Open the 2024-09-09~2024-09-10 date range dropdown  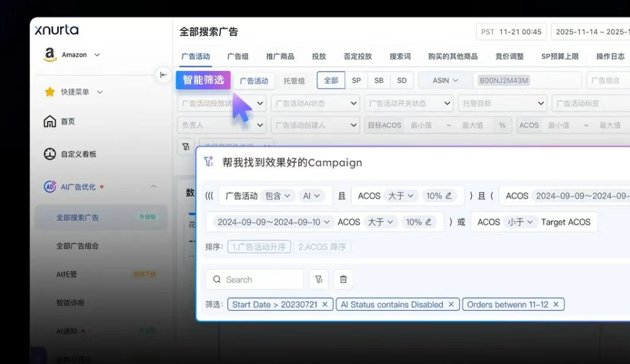(x=274, y=222)
